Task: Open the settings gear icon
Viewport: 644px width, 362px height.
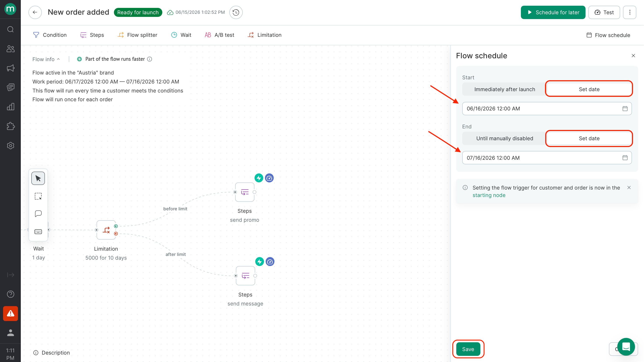Action: coord(10,146)
